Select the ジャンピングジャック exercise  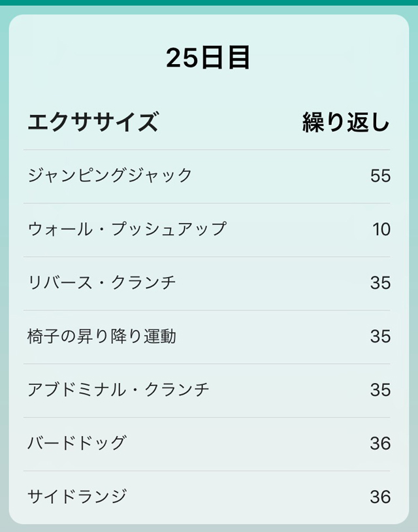110,175
